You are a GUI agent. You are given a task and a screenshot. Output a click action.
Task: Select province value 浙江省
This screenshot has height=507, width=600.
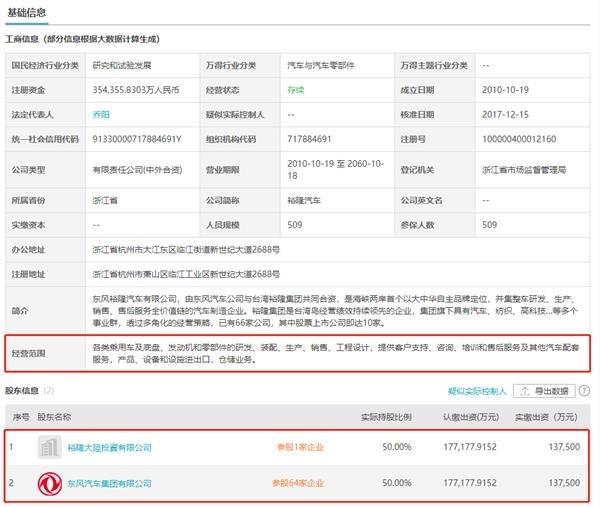click(105, 200)
